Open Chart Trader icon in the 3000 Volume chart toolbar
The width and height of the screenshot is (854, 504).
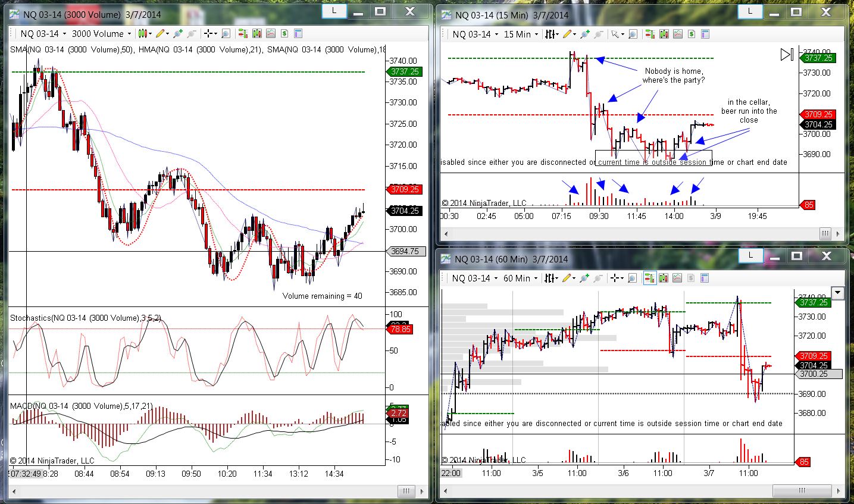click(x=242, y=34)
